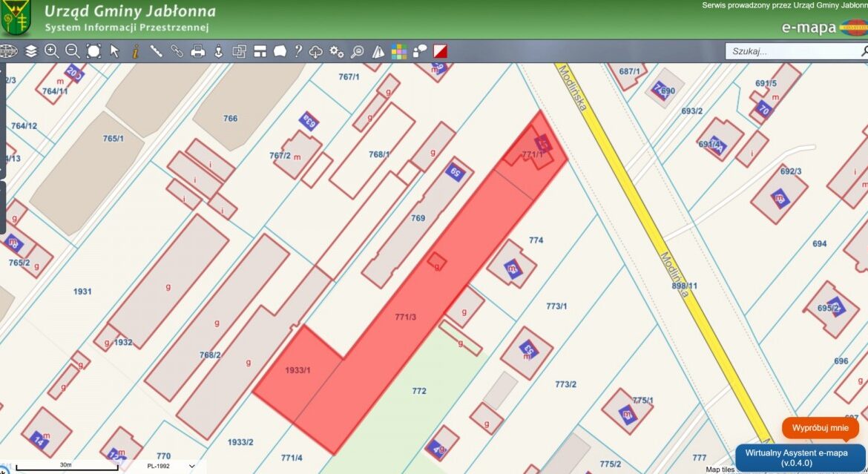This screenshot has height=474, width=868.
Task: Click parcel label 1931 on map
Action: pyautogui.click(x=82, y=292)
